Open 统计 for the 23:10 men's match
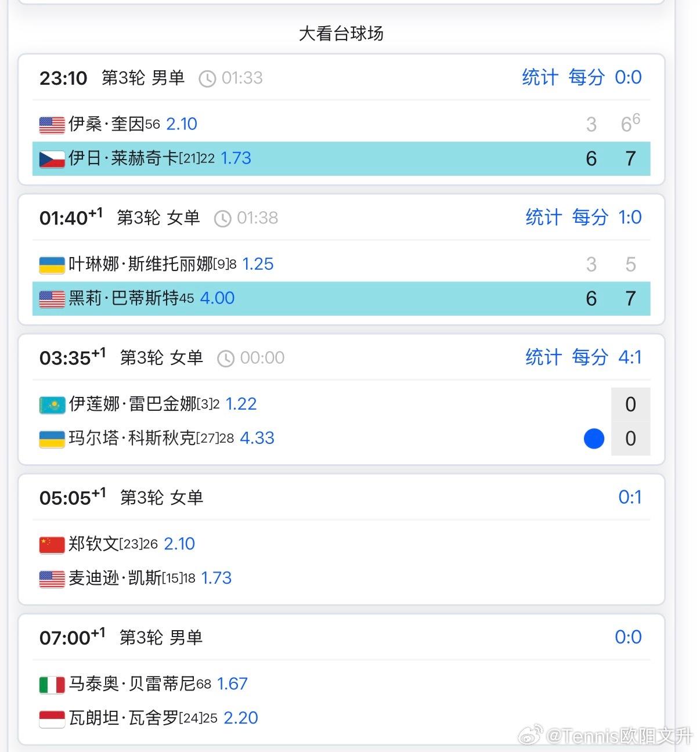 pyautogui.click(x=540, y=77)
